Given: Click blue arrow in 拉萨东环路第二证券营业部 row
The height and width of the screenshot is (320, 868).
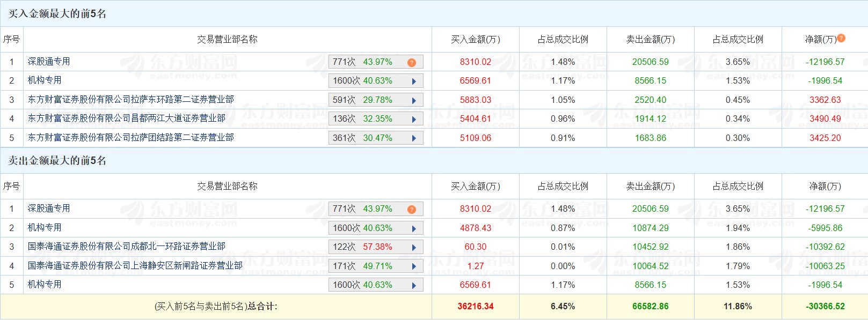Looking at the screenshot, I should click(x=414, y=100).
